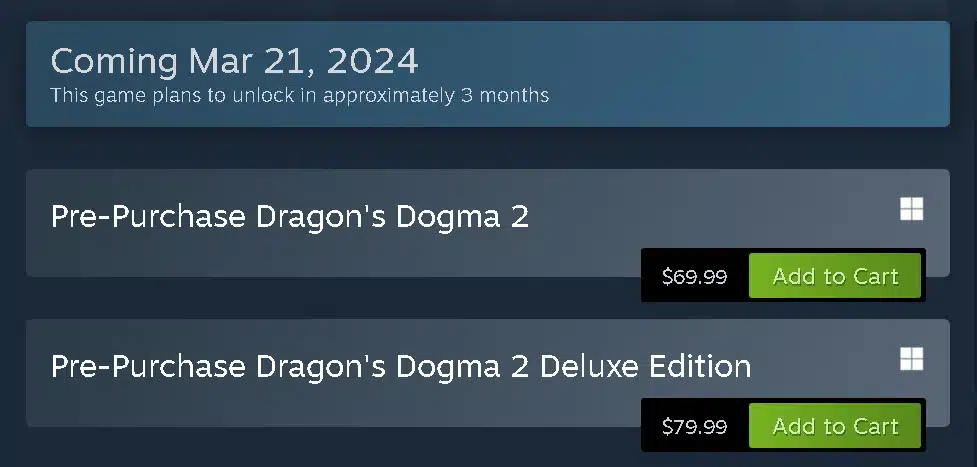
Task: Click the dark gap between the two purchase panels
Action: click(x=312, y=298)
